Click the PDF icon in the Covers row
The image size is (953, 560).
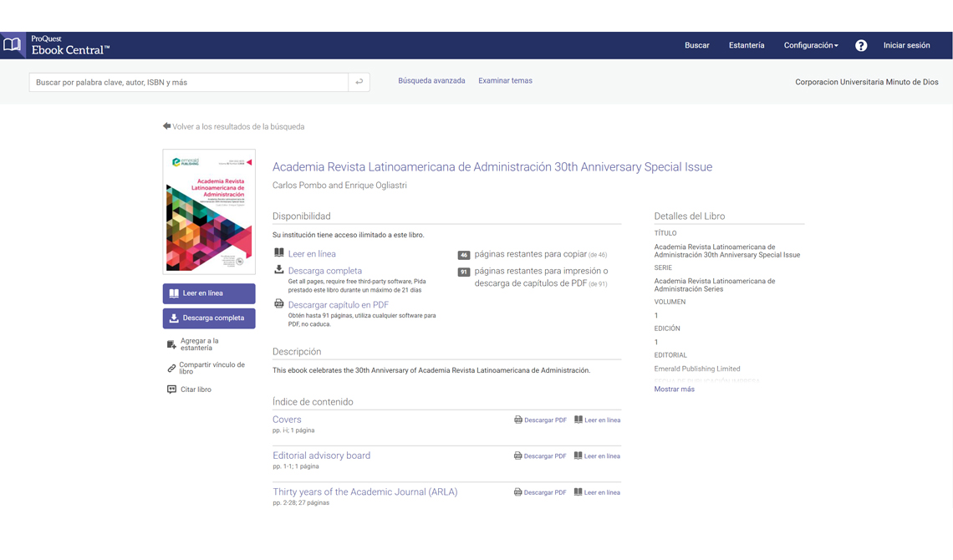[517, 420]
